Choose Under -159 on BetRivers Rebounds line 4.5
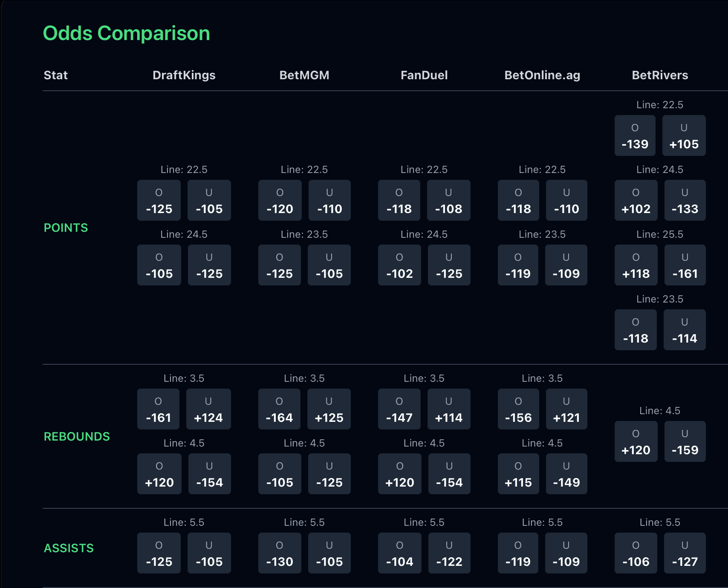This screenshot has width=728, height=588. [x=685, y=441]
